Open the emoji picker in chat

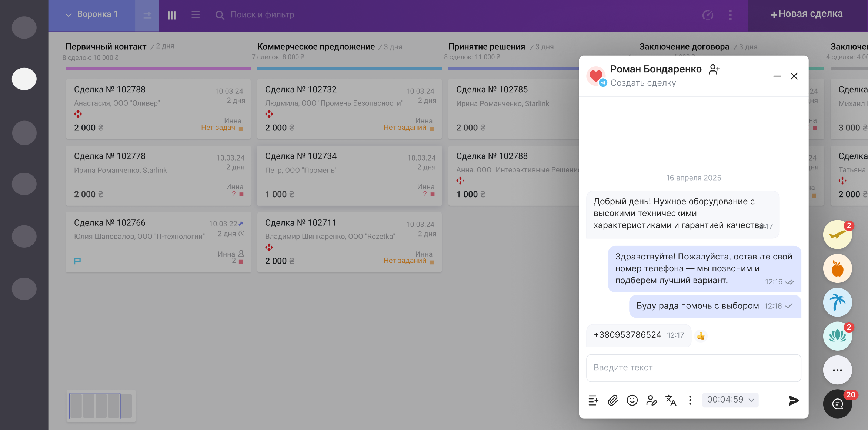632,400
